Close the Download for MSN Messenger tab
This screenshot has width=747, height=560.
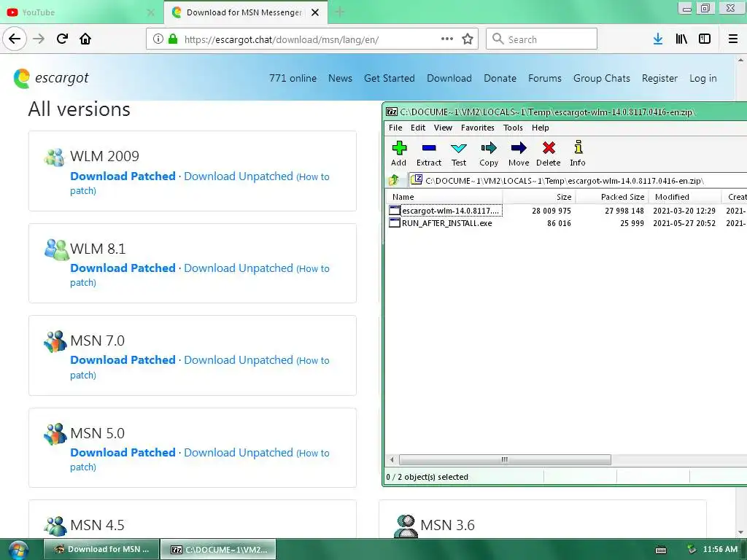point(315,12)
